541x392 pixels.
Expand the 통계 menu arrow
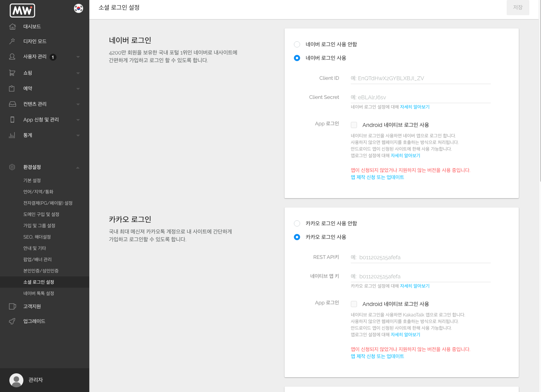click(78, 135)
